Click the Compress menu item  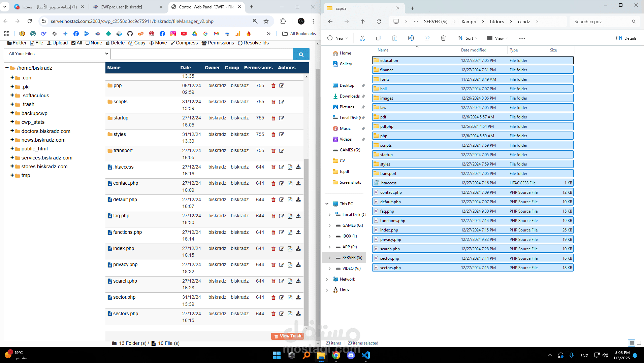coord(184,43)
